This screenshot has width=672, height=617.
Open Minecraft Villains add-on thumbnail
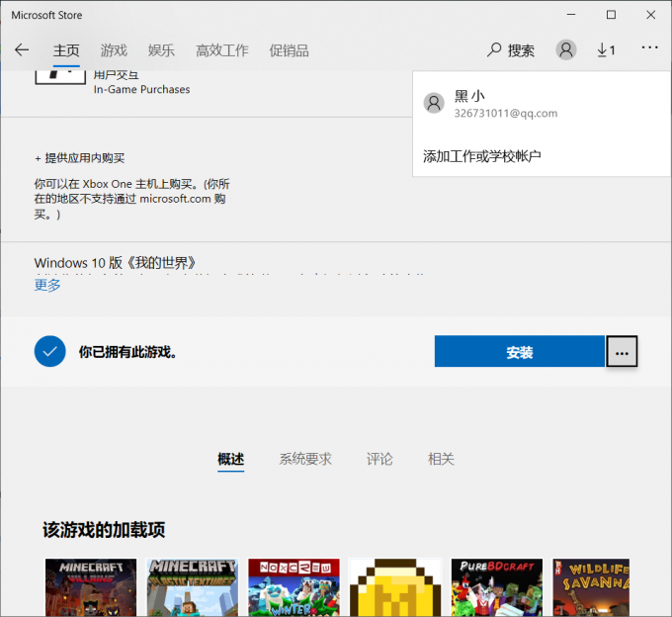point(91,587)
